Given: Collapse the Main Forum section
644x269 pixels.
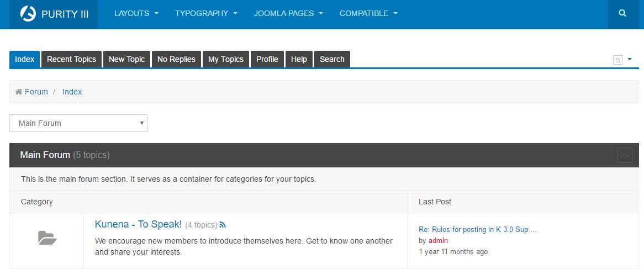Looking at the screenshot, I should coord(624,155).
